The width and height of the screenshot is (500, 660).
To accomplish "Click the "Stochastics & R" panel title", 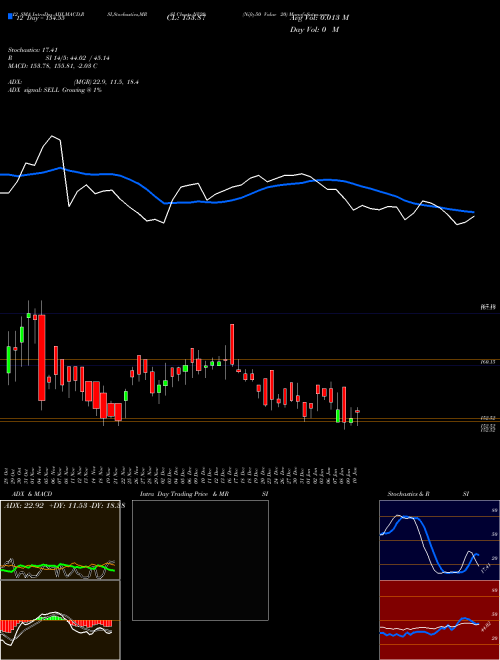I will point(409,494).
